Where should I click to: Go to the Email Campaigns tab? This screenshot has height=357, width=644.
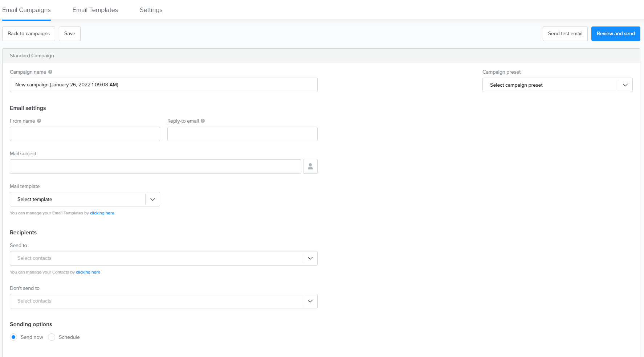point(27,10)
